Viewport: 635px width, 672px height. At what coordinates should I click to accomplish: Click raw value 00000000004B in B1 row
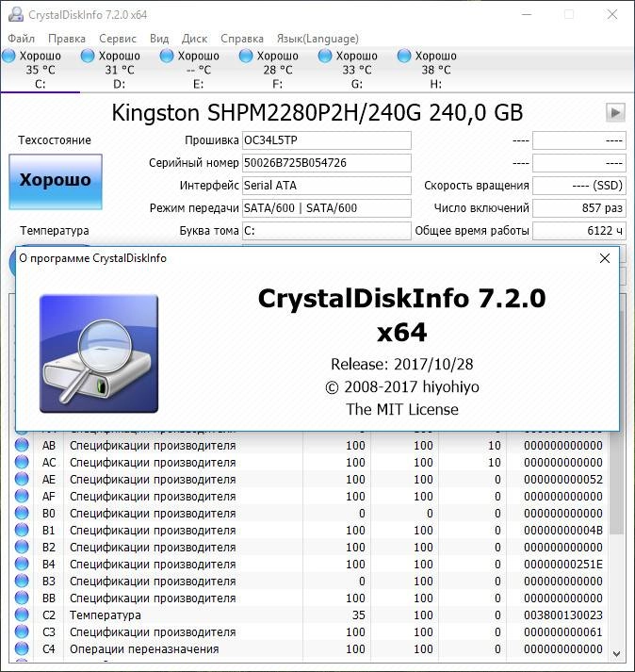pos(563,530)
